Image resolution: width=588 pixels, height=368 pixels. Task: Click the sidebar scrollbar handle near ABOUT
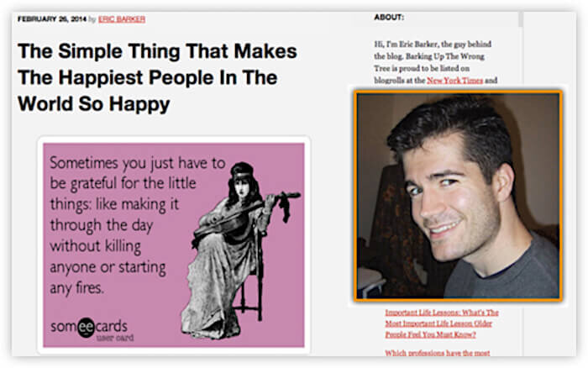tap(521, 18)
